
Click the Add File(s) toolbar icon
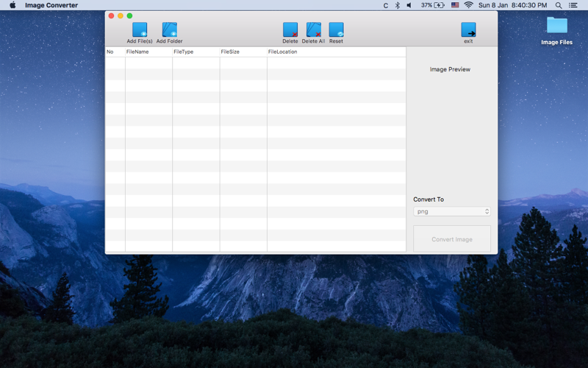(x=140, y=29)
